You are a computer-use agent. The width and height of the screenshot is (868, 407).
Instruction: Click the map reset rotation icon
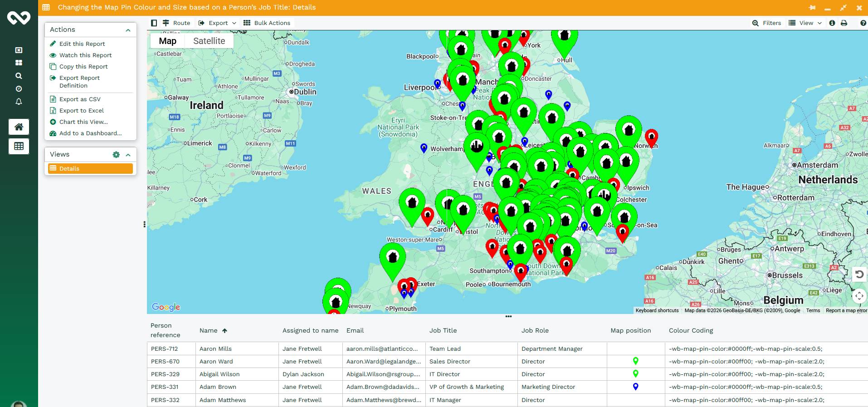pos(859,274)
